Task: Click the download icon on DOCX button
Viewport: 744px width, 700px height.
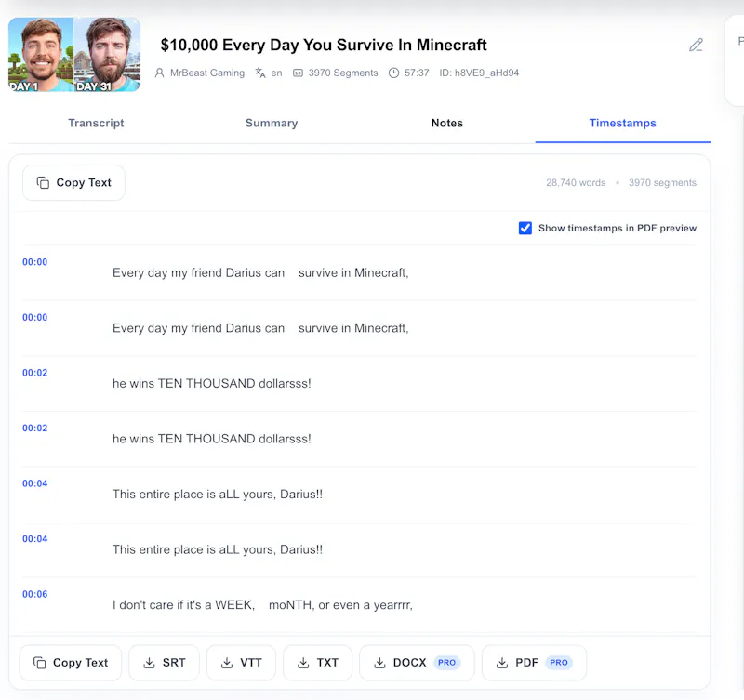Action: coord(379,663)
